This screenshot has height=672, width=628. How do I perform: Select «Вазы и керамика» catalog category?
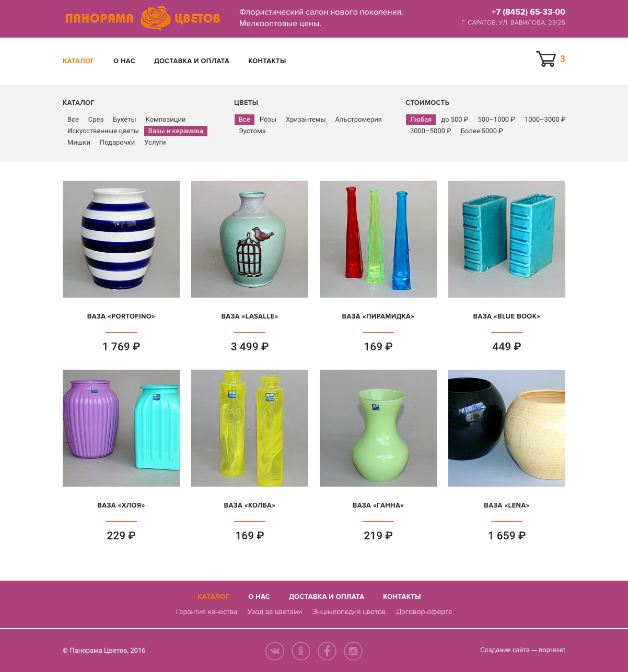click(x=176, y=131)
